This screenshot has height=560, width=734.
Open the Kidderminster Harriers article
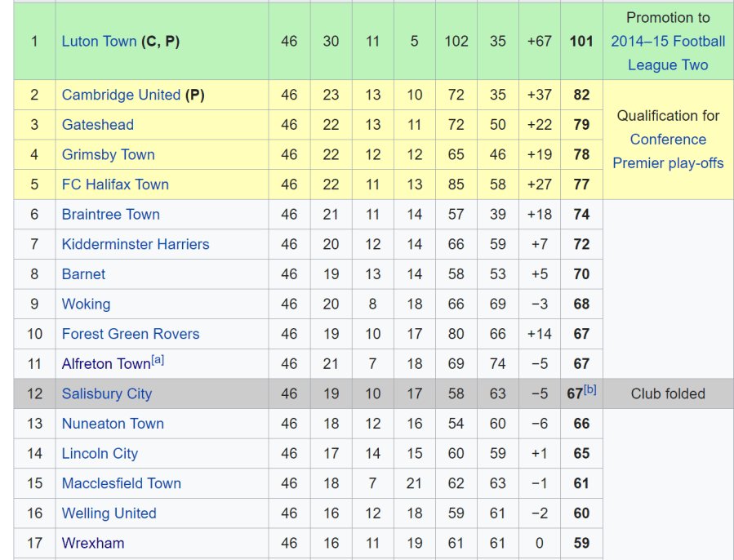coord(136,244)
